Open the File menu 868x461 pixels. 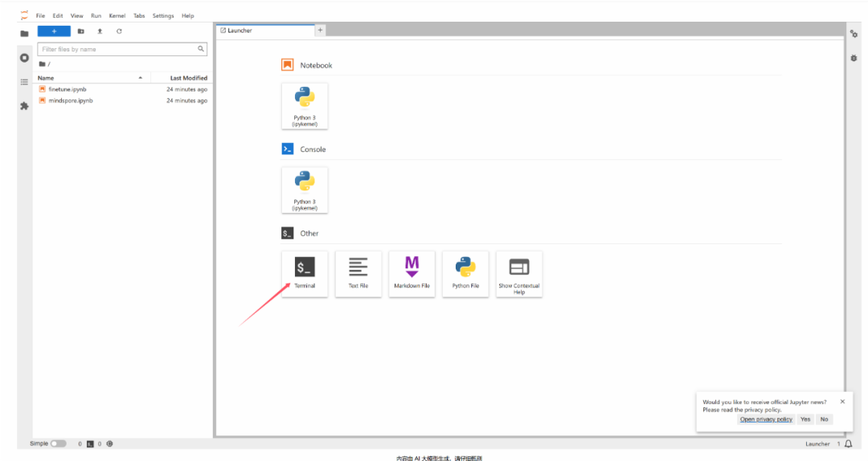40,16
